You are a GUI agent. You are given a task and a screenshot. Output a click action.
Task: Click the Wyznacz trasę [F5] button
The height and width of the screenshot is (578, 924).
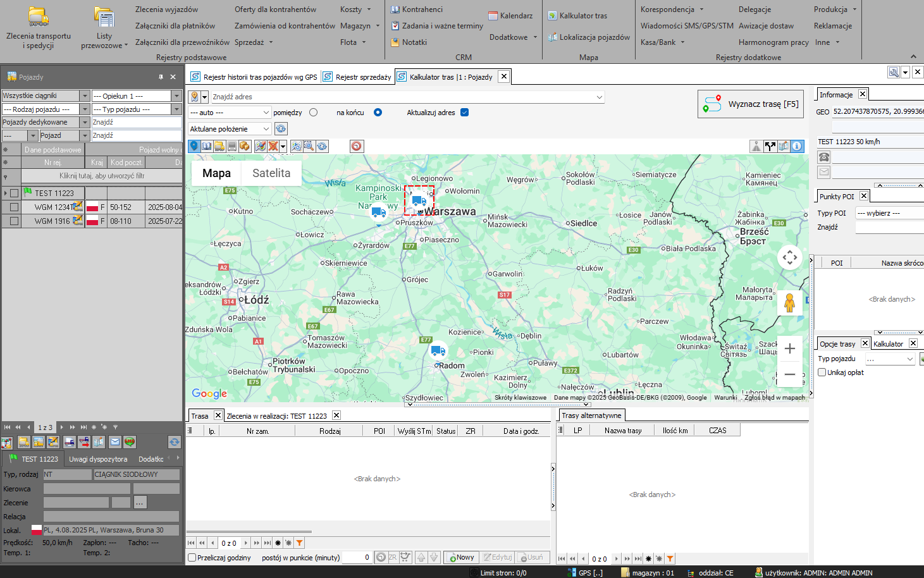pyautogui.click(x=751, y=104)
